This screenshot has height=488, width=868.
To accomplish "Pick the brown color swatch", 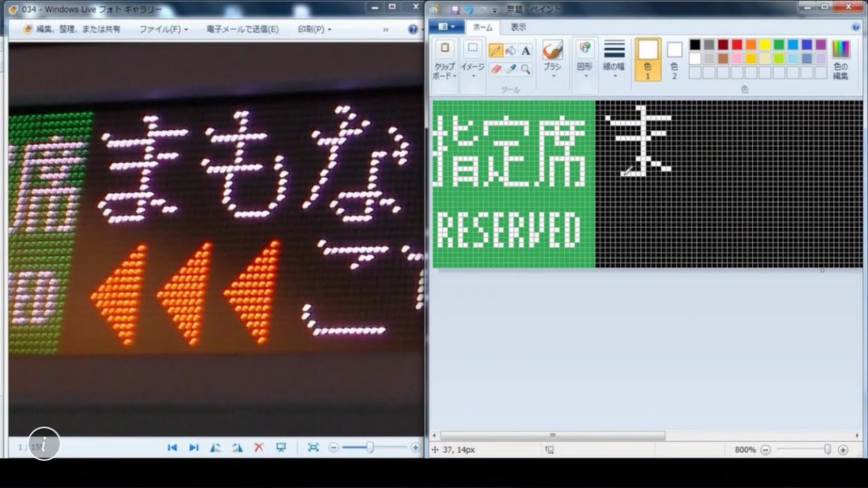I will 723,58.
